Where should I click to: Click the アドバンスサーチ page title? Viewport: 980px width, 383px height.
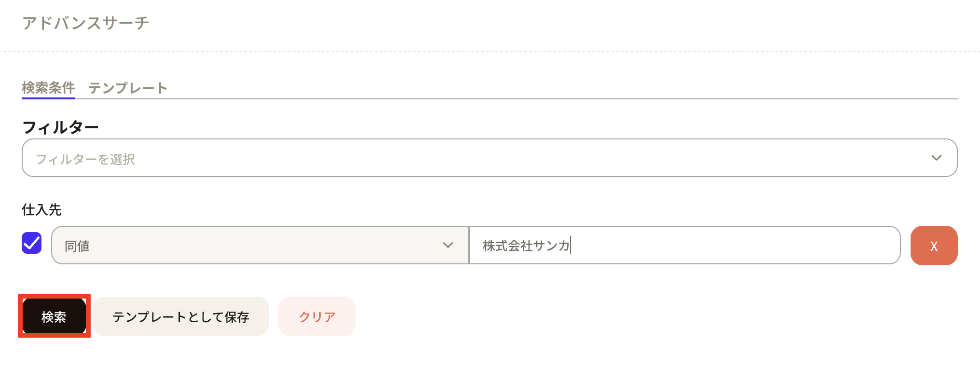click(x=86, y=23)
